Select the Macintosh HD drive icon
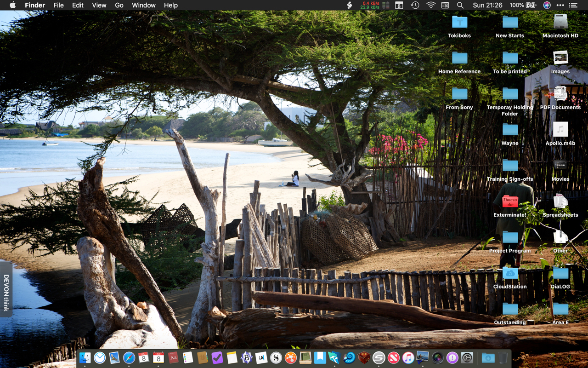 [x=560, y=22]
